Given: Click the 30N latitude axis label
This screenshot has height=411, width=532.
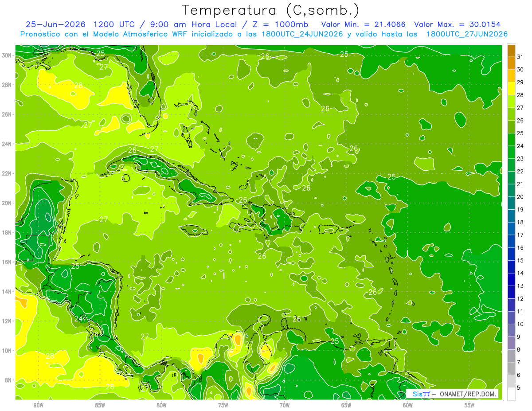Looking at the screenshot, I should point(7,55).
